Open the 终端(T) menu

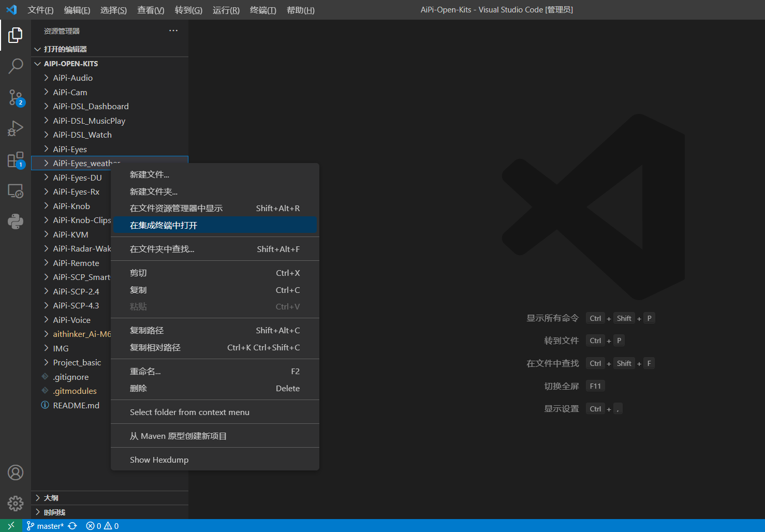263,10
